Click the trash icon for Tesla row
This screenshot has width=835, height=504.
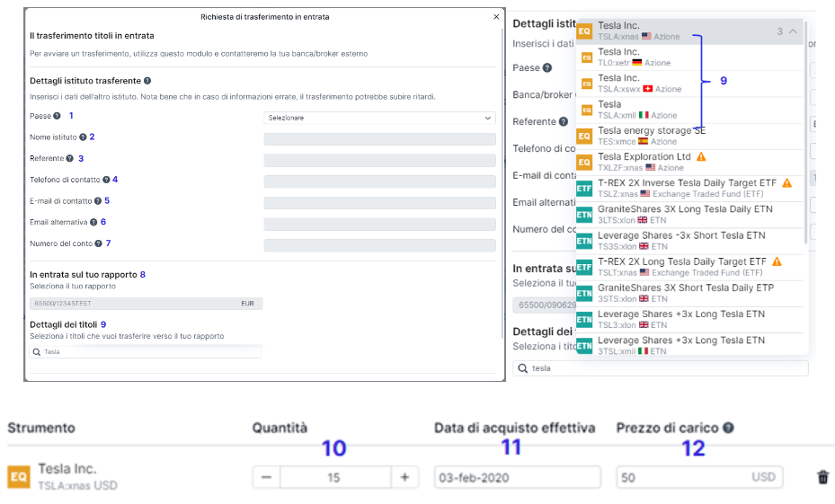point(822,477)
